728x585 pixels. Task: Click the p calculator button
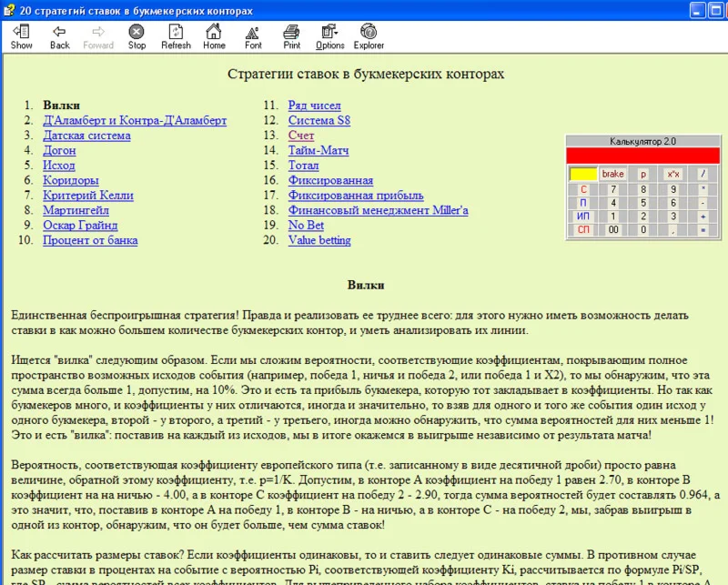643,174
